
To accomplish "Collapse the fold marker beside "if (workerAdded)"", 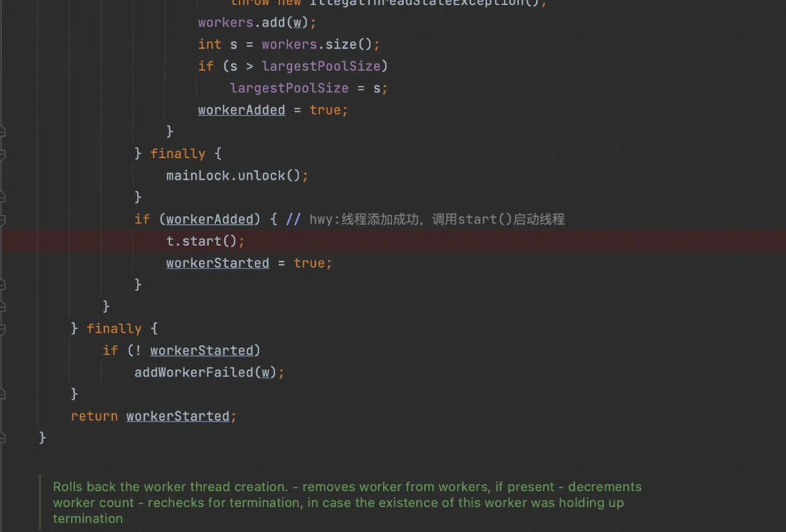I will coord(2,220).
